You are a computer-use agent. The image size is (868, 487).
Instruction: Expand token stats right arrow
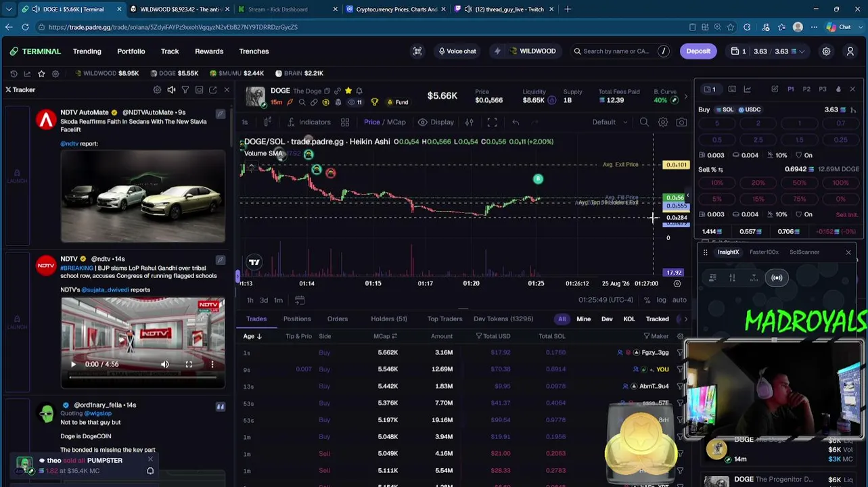[x=685, y=96]
